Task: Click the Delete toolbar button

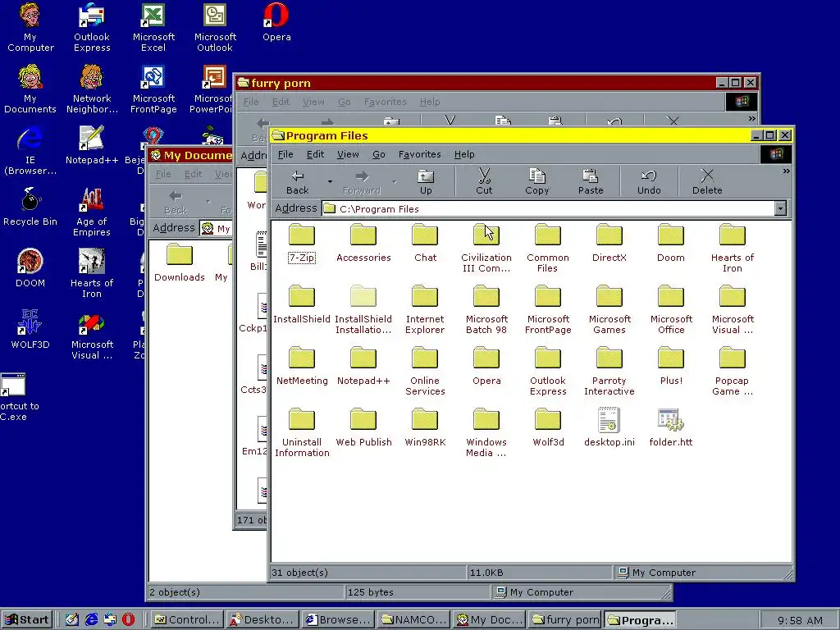Action: (x=707, y=182)
